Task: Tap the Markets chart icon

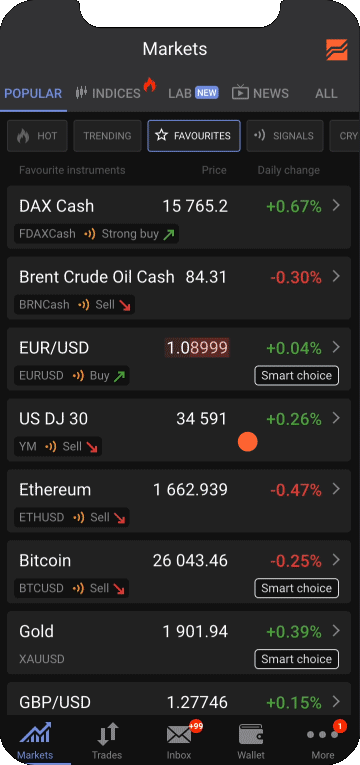Action: coord(35,734)
